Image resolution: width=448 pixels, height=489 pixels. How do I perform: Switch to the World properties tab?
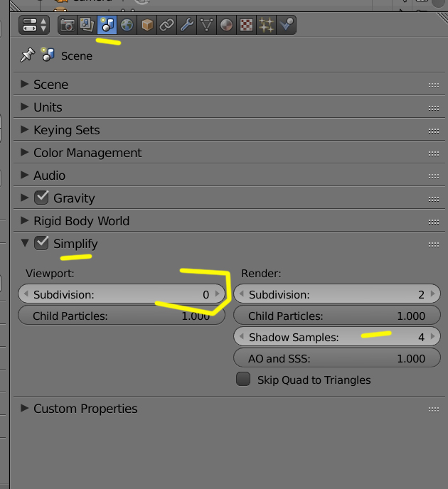127,26
